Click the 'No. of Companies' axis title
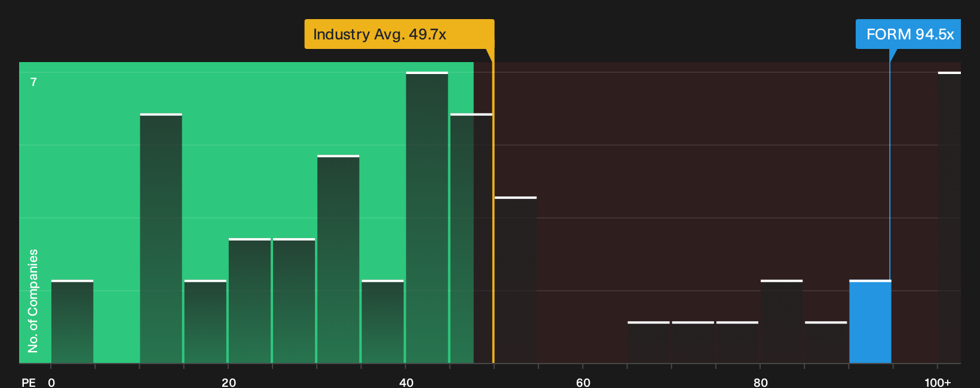This screenshot has width=980, height=388. click(33, 301)
